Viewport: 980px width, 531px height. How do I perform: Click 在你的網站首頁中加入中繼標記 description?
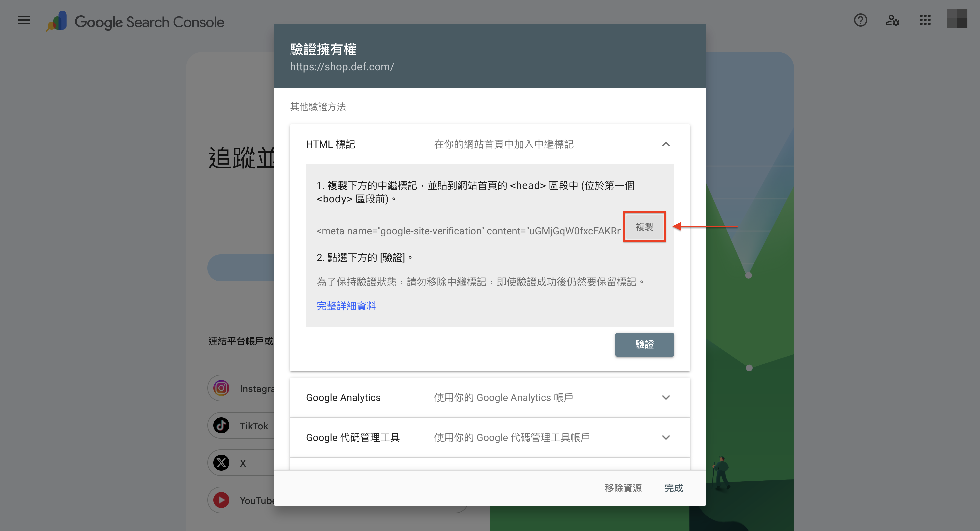pos(503,144)
